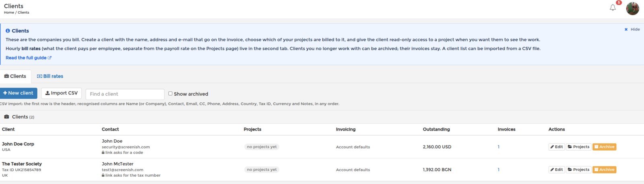644x184 pixels.
Task: Toggle the Show archived checkbox
Action: 170,94
